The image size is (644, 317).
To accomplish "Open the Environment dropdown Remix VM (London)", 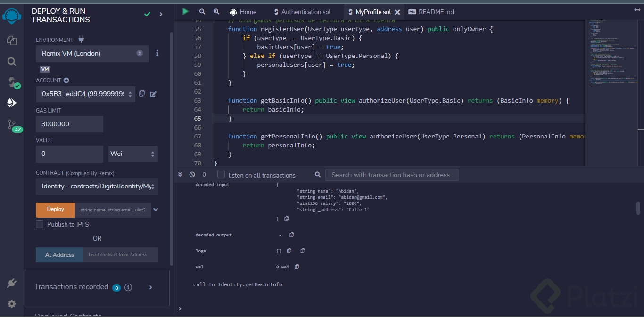I will pyautogui.click(x=92, y=53).
